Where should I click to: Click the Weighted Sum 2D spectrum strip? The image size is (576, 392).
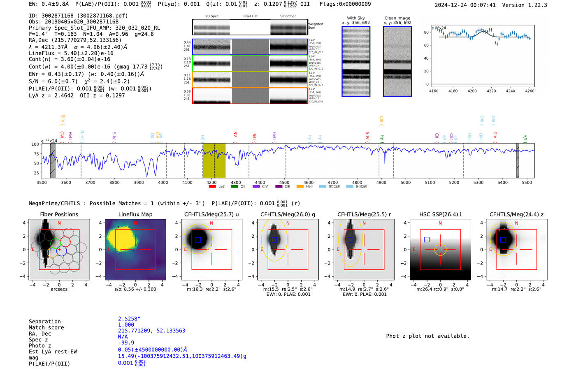pyautogui.click(x=250, y=27)
